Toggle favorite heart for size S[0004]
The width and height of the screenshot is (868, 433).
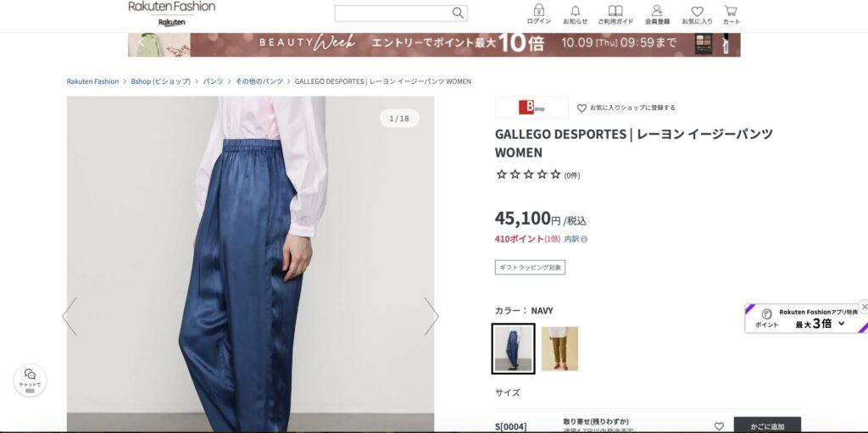click(719, 426)
